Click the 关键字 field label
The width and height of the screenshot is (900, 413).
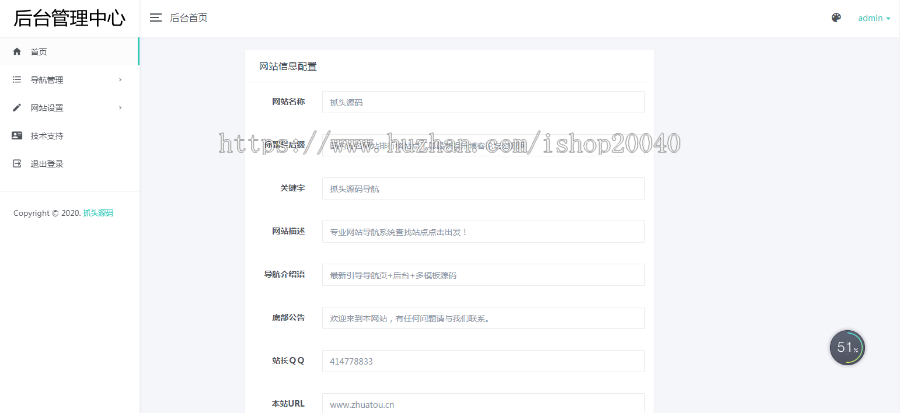tap(293, 188)
